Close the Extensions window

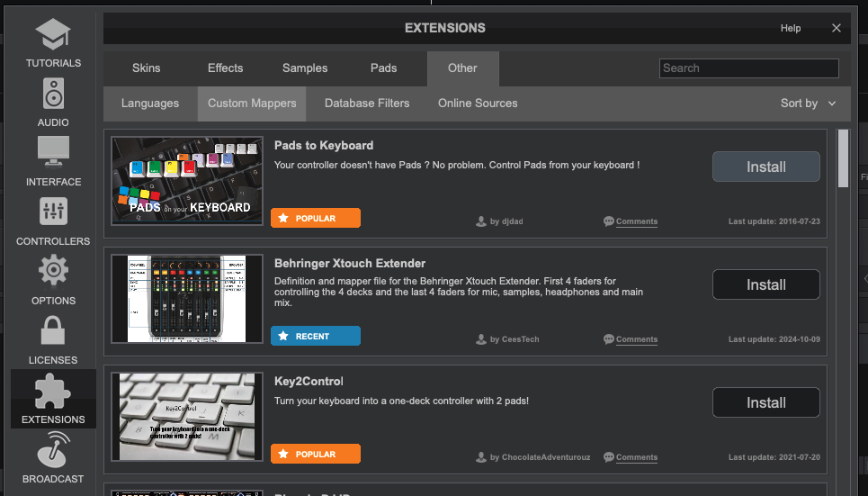pos(836,28)
